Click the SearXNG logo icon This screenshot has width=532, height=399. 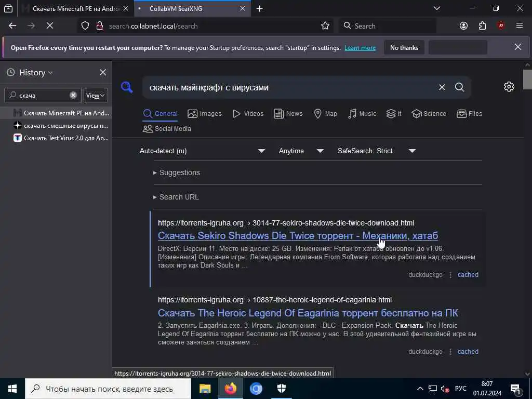(x=127, y=87)
